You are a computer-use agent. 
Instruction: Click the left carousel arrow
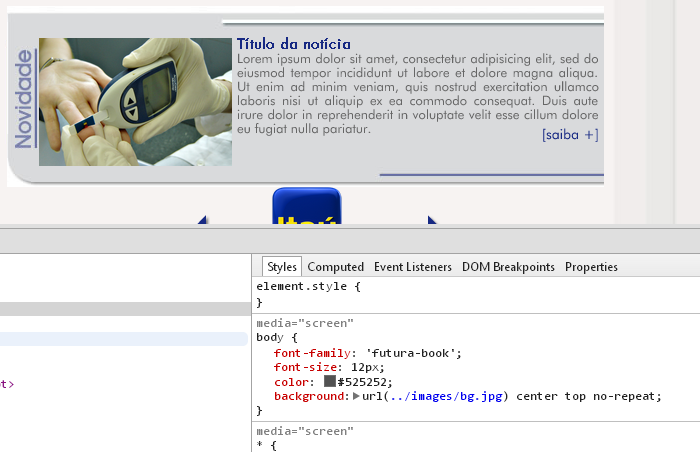click(202, 221)
